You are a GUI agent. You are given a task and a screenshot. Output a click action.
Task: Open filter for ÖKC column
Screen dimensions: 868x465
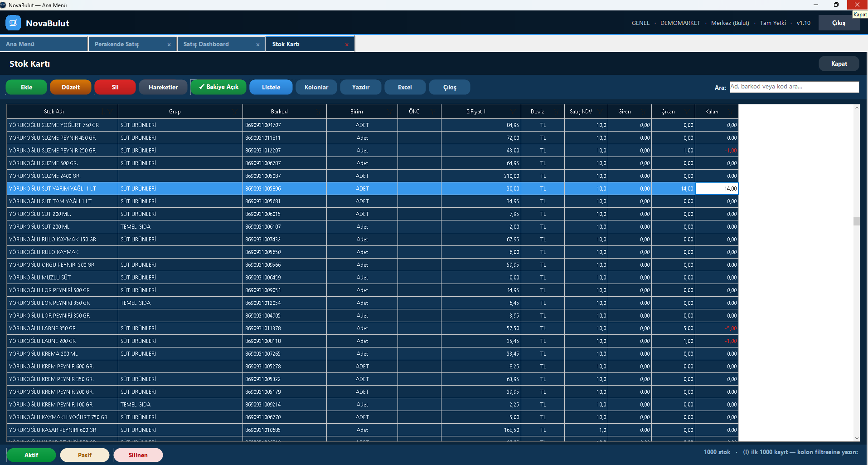(433, 111)
